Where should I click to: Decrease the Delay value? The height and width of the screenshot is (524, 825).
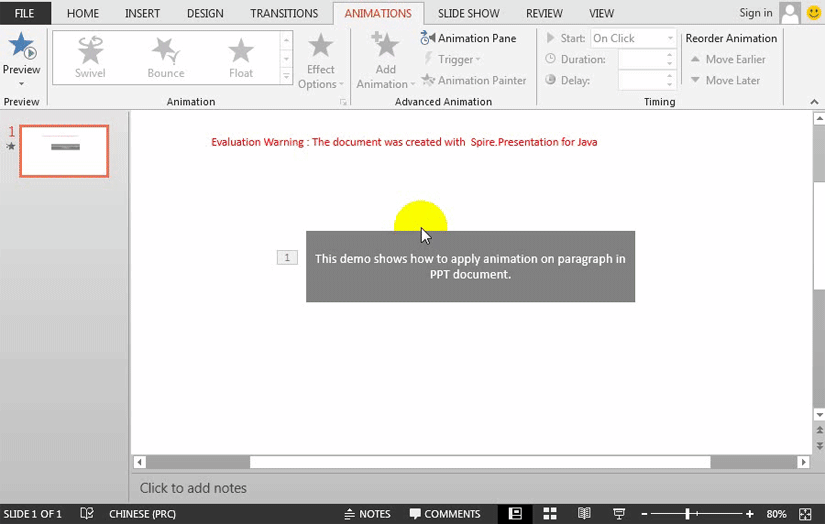coord(669,85)
